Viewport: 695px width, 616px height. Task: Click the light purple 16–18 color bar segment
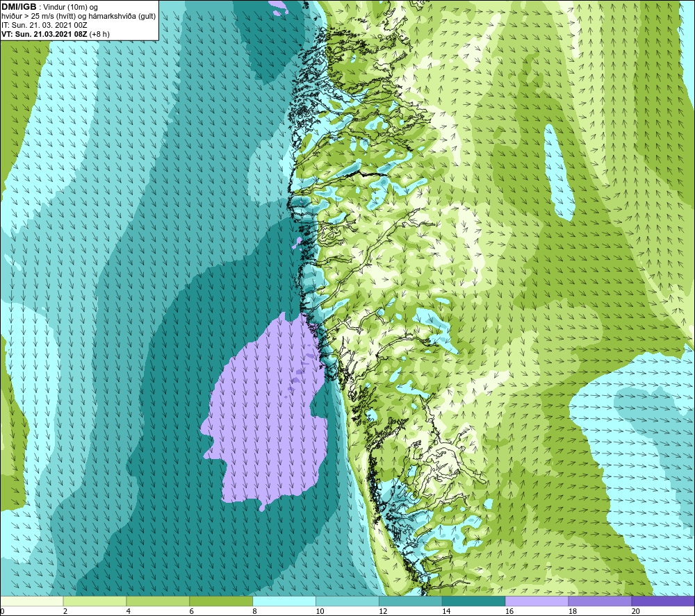(x=537, y=601)
